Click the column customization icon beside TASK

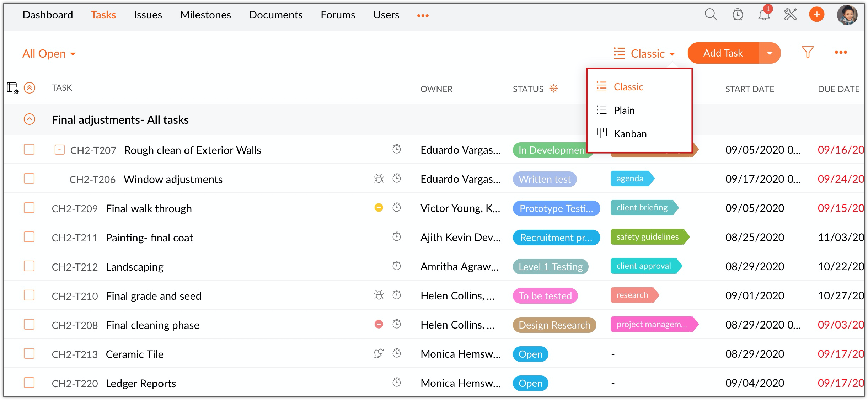point(12,88)
